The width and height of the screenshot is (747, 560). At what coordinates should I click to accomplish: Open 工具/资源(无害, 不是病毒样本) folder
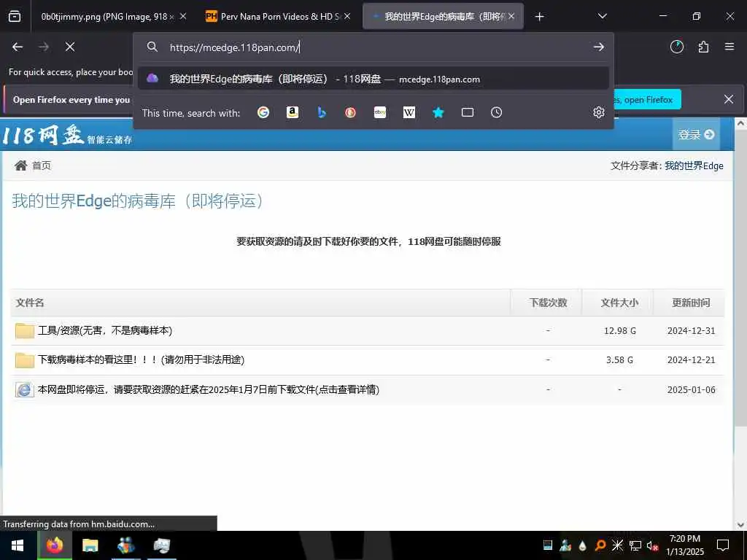[x=105, y=330]
